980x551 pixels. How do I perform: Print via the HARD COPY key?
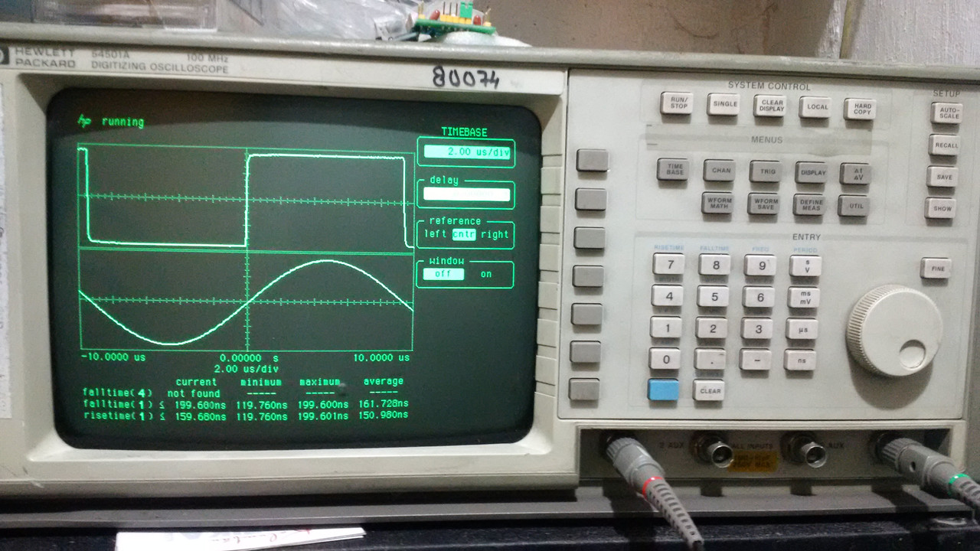point(861,108)
